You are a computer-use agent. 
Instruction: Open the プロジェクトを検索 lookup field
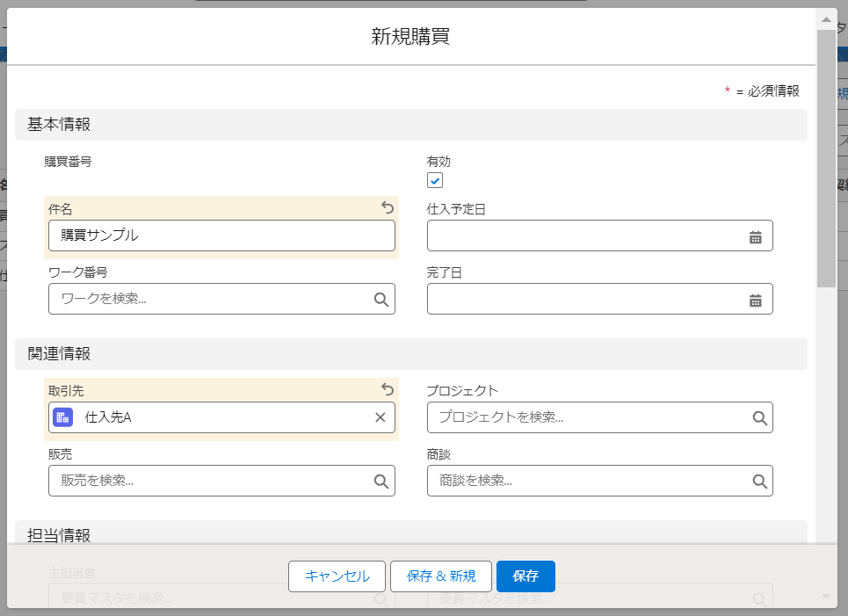(x=589, y=418)
